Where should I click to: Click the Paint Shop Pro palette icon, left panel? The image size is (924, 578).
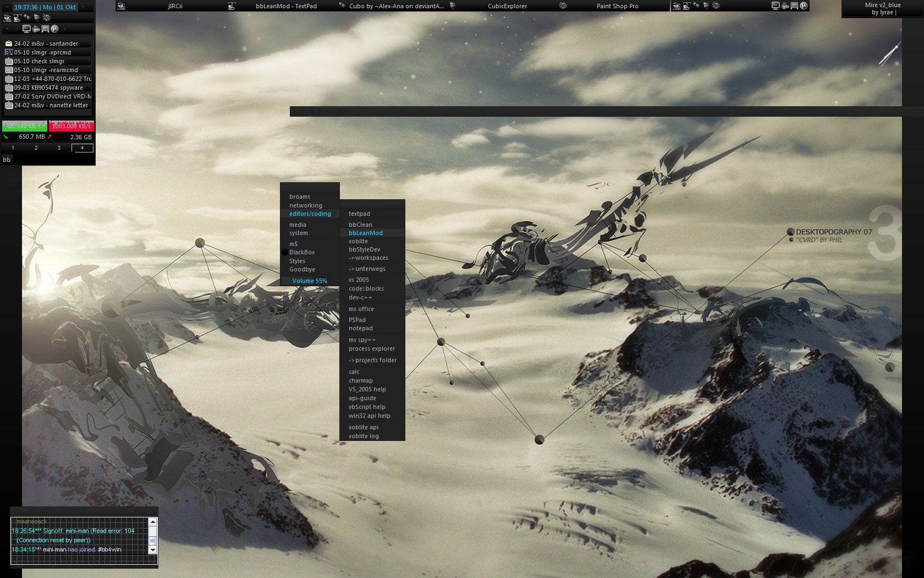coord(47,18)
